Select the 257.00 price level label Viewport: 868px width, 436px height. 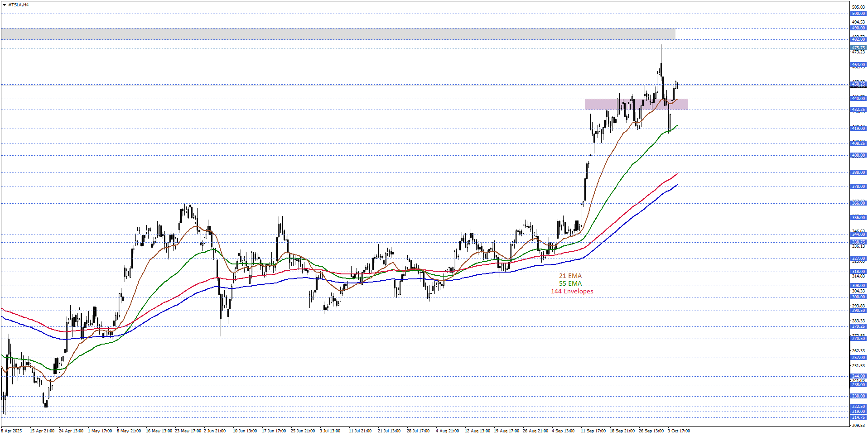(x=858, y=358)
